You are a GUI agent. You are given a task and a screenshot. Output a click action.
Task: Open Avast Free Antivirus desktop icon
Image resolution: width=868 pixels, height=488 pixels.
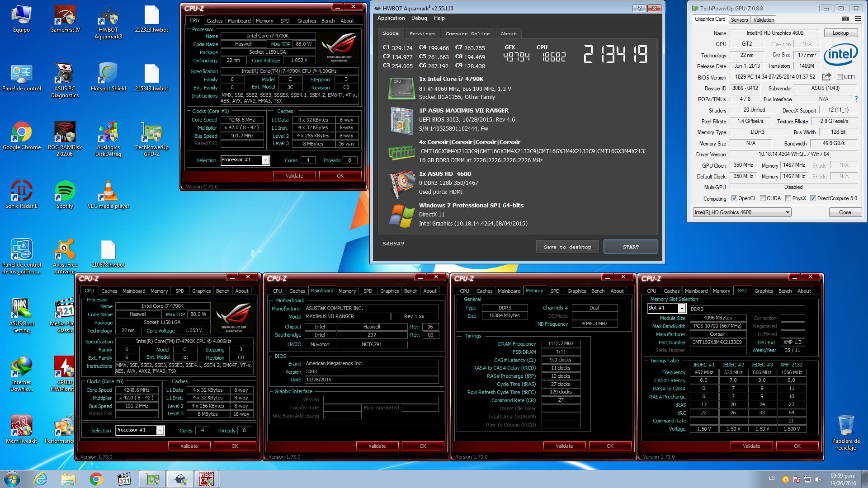tap(65, 256)
